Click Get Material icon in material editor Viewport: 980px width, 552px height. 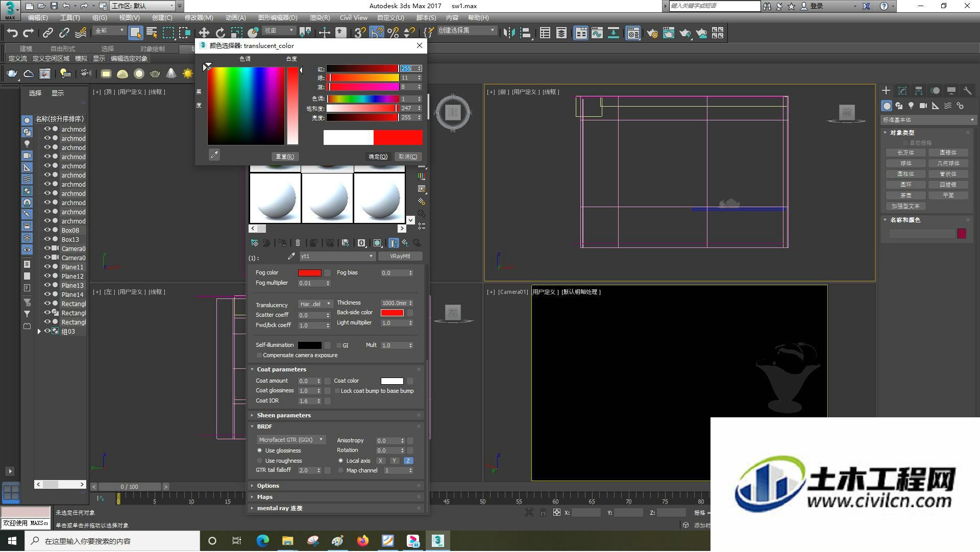point(254,243)
